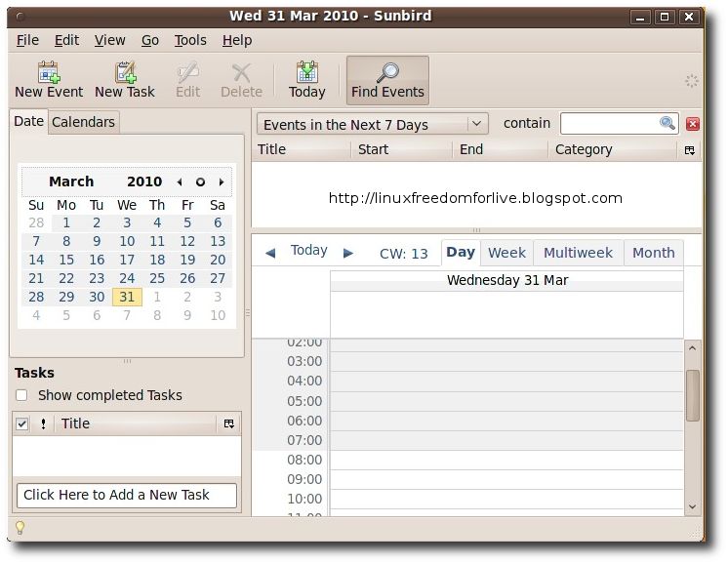Select the Date tab
728x564 pixels.
[28, 122]
